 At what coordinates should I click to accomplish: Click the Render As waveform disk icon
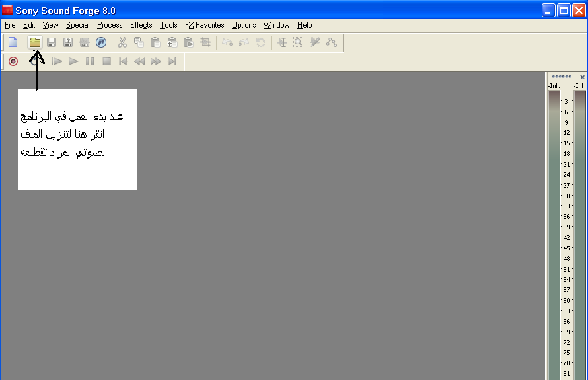point(85,42)
